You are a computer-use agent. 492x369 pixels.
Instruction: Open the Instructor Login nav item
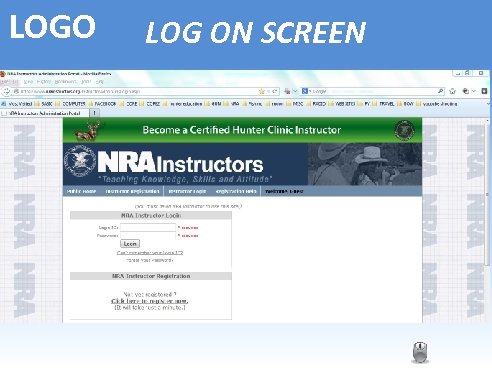tap(187, 191)
